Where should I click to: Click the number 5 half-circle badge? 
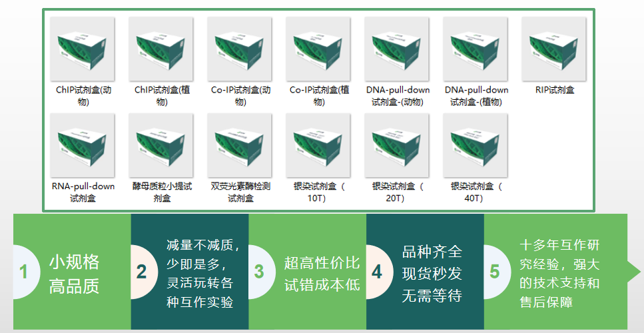pos(496,272)
